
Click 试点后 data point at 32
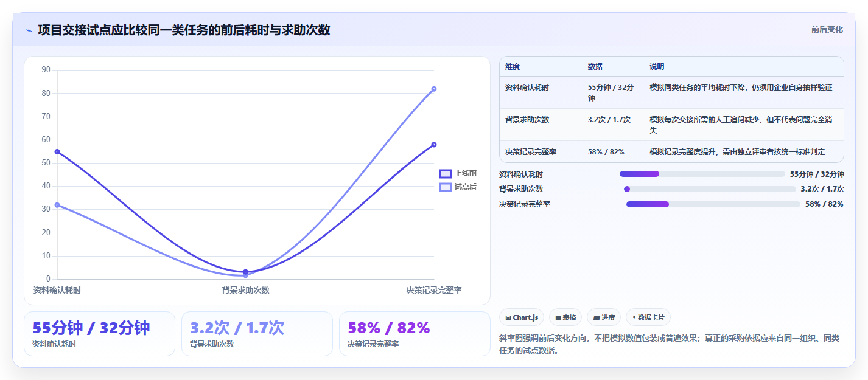[x=57, y=205]
